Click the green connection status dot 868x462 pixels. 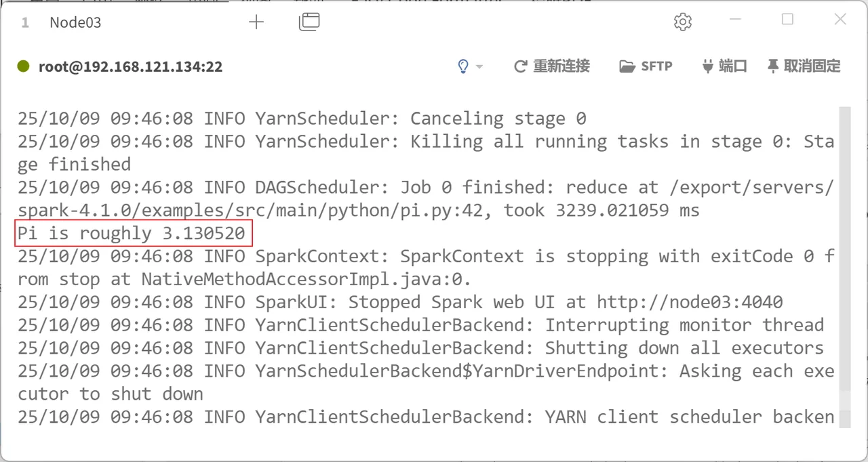pyautogui.click(x=24, y=66)
